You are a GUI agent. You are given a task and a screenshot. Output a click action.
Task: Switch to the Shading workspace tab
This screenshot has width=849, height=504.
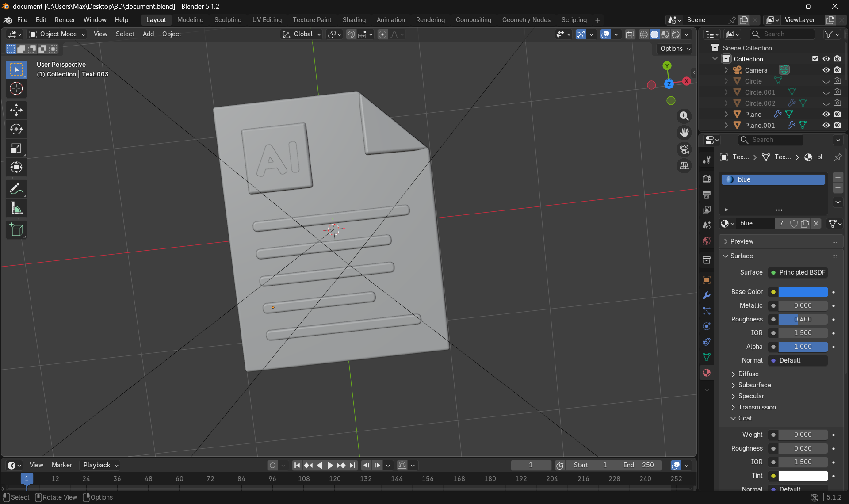(x=354, y=20)
